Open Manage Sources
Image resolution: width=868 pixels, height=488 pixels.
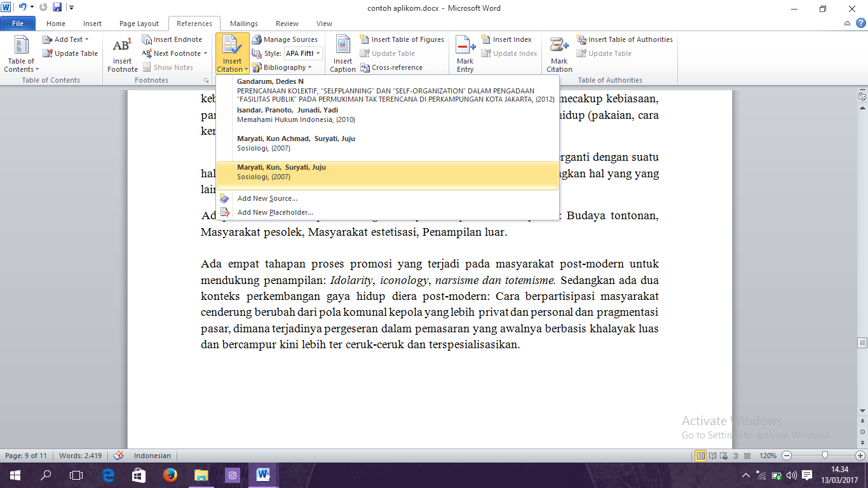[x=284, y=39]
